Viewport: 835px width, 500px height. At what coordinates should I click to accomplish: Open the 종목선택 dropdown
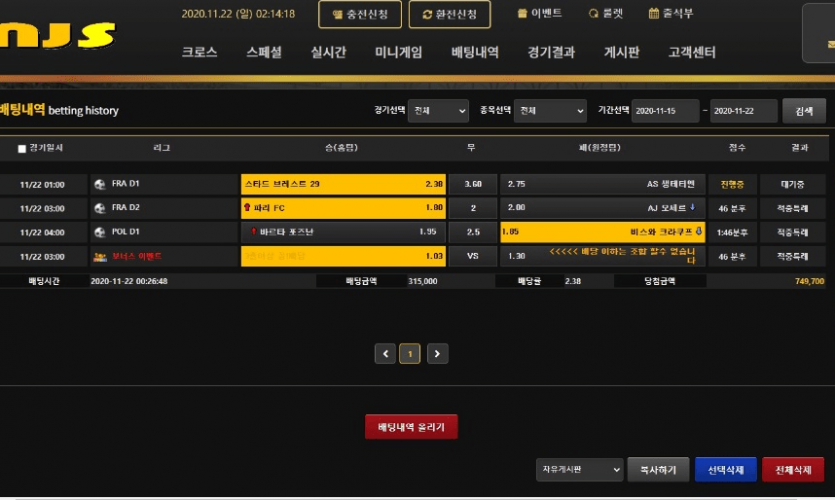coord(550,111)
